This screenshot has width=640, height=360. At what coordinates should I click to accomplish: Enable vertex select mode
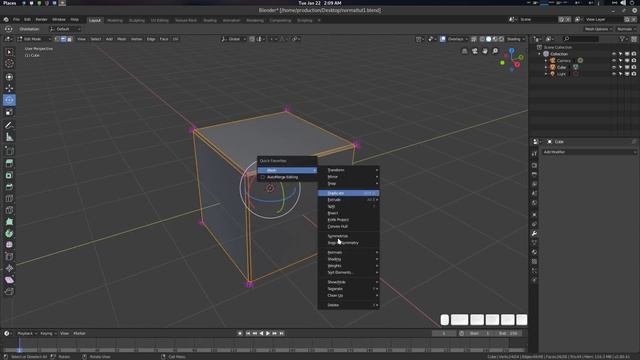57,39
